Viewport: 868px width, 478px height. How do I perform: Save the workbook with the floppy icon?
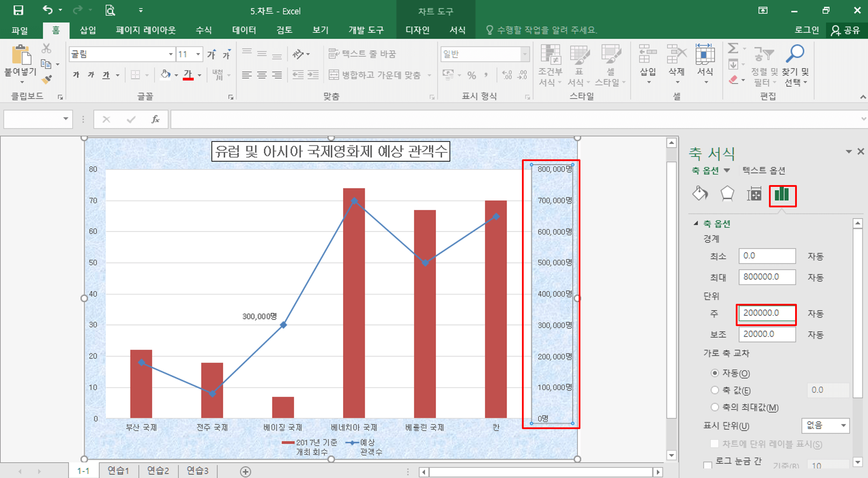[18, 10]
